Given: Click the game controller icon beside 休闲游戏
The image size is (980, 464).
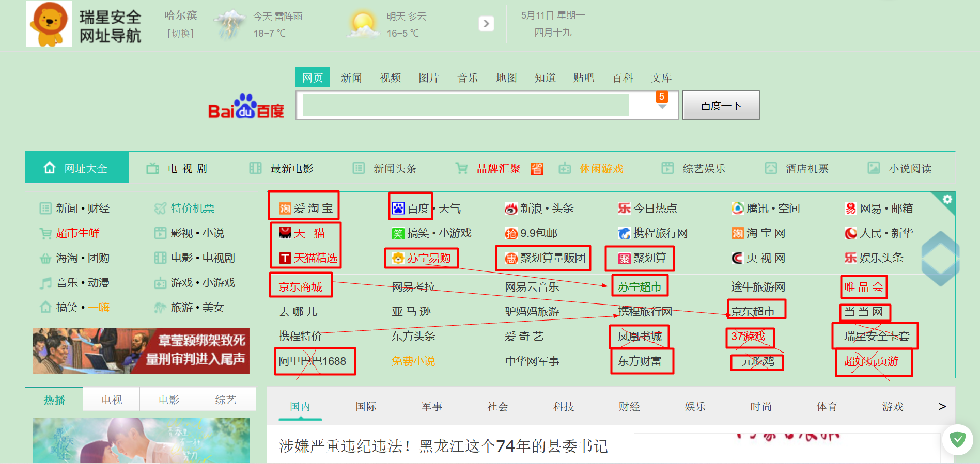Looking at the screenshot, I should pos(565,168).
